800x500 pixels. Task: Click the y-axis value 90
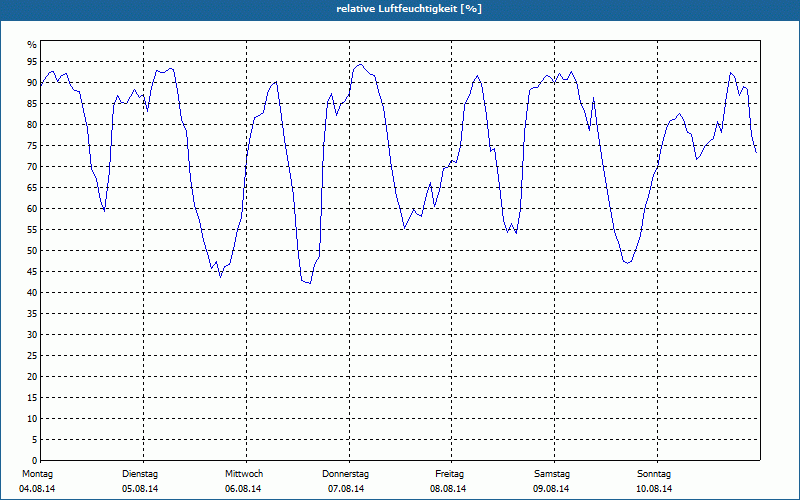coord(32,83)
